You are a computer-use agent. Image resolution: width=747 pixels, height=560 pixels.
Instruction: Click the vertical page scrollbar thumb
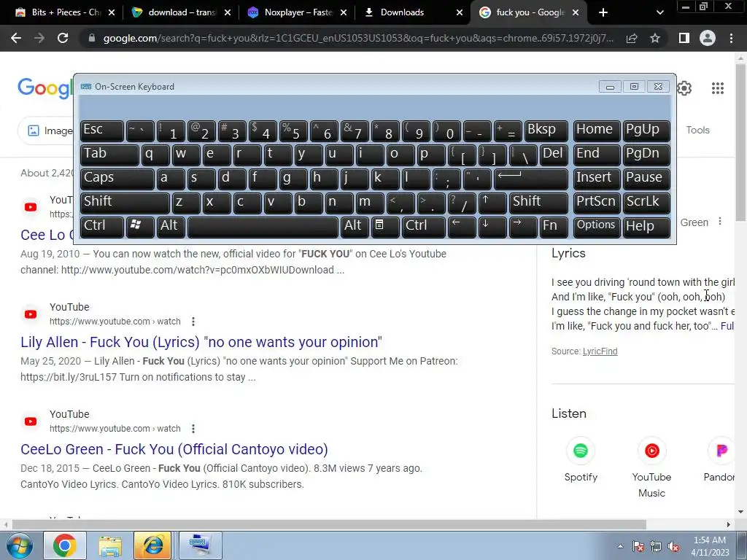(x=741, y=141)
